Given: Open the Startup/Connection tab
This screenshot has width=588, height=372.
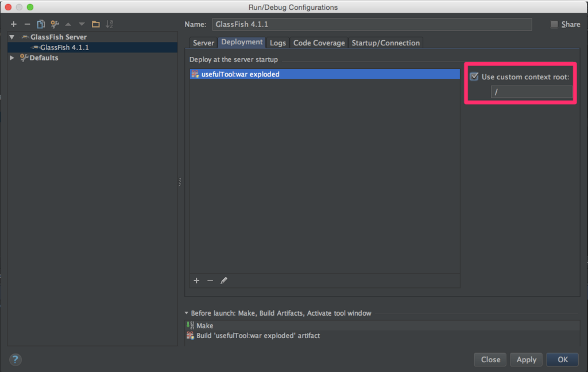Looking at the screenshot, I should click(x=385, y=43).
